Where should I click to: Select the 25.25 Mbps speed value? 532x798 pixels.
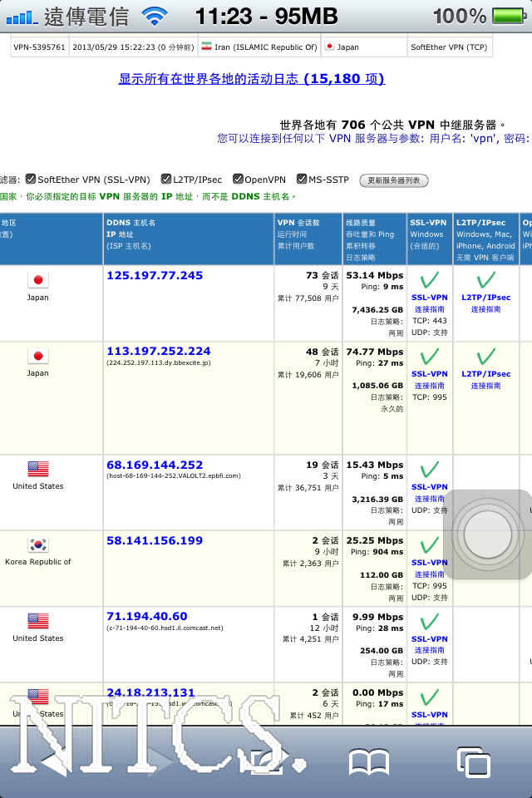coord(375,540)
